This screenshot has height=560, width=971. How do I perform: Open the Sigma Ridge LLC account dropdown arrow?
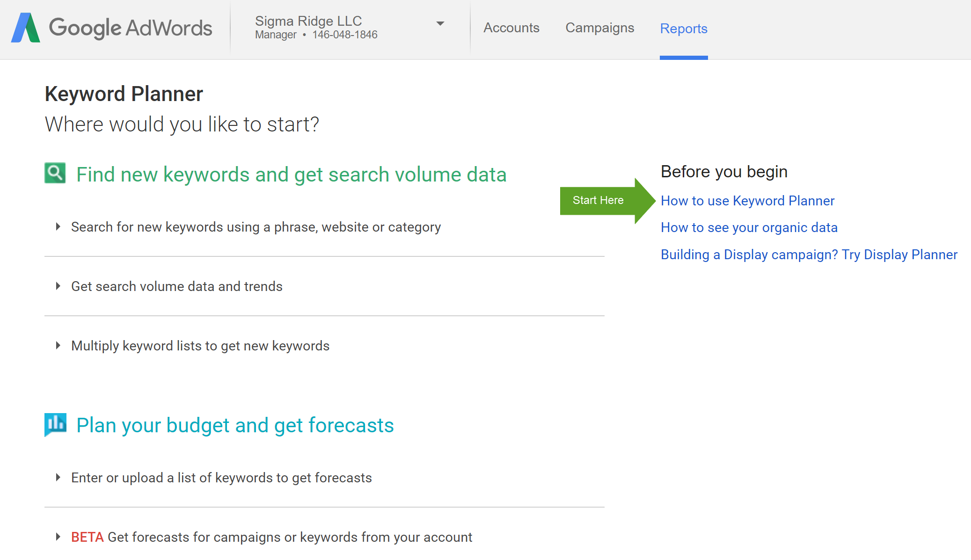click(440, 23)
